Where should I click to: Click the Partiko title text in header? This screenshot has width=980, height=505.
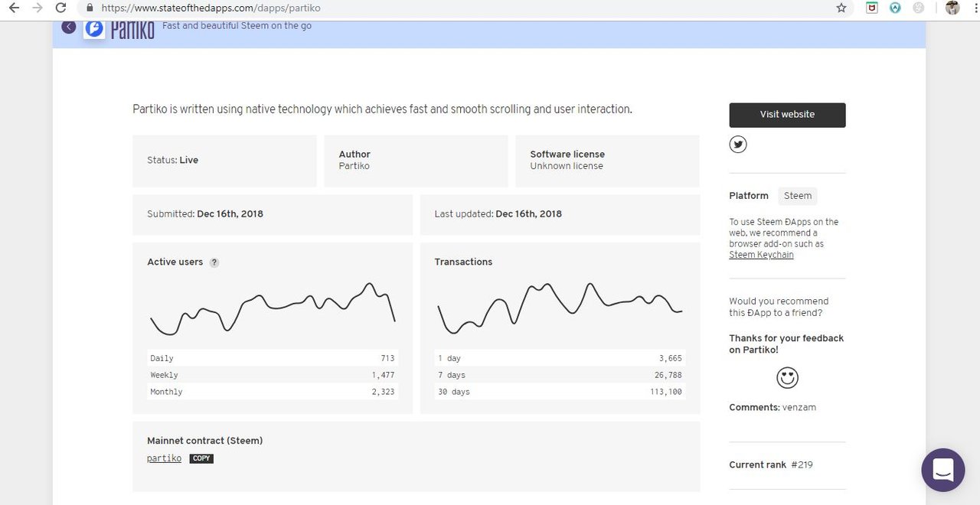coord(132,30)
